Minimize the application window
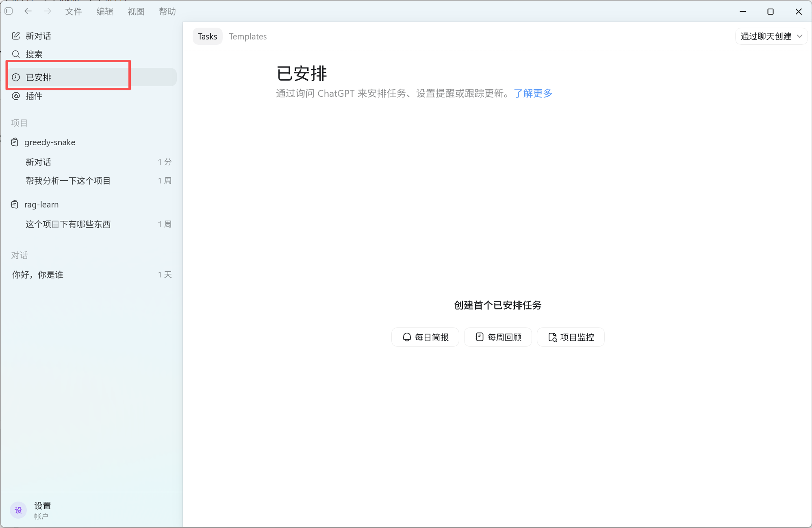Viewport: 812px width, 528px height. click(743, 11)
